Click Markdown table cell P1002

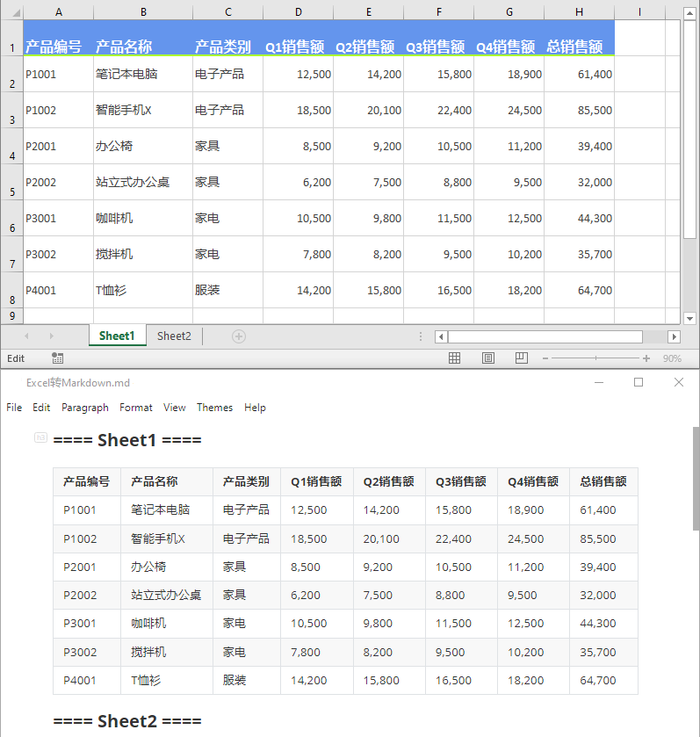87,538
